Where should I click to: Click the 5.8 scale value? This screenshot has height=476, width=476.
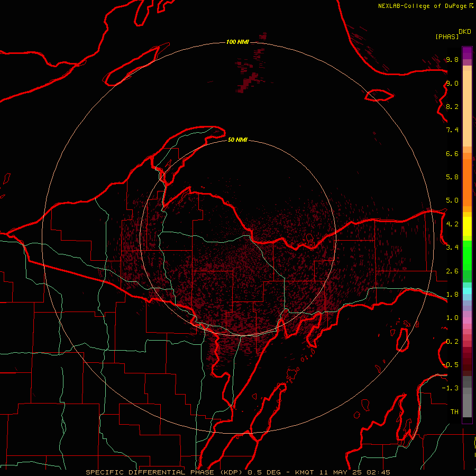(452, 177)
